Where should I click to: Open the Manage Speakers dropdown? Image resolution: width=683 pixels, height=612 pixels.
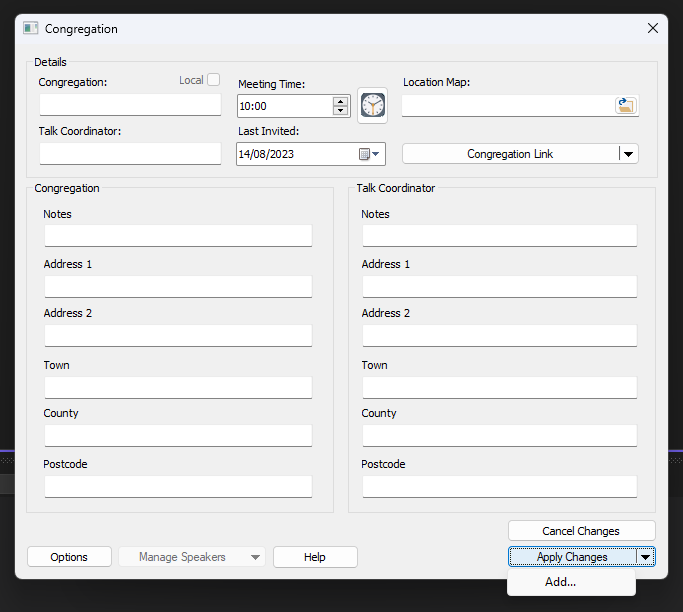(255, 557)
